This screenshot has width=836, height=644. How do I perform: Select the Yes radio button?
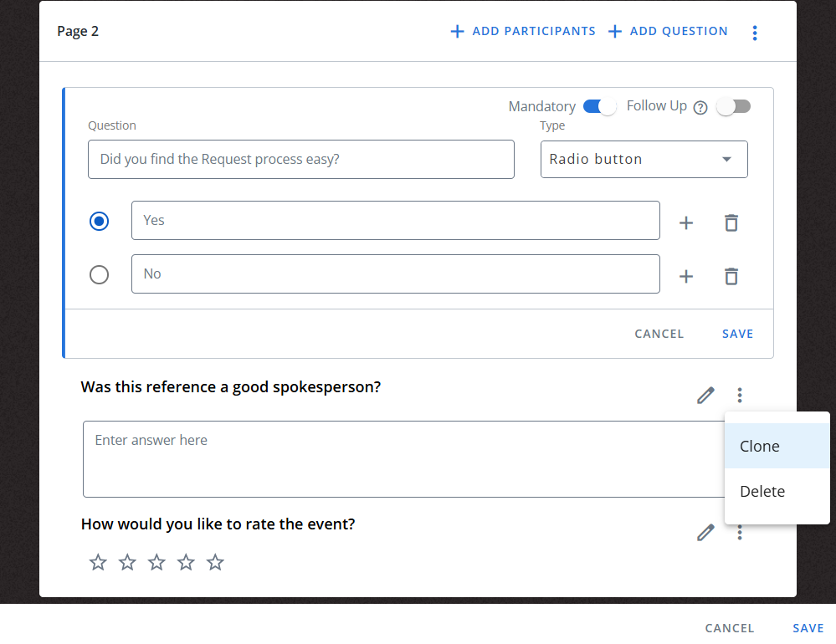point(100,221)
